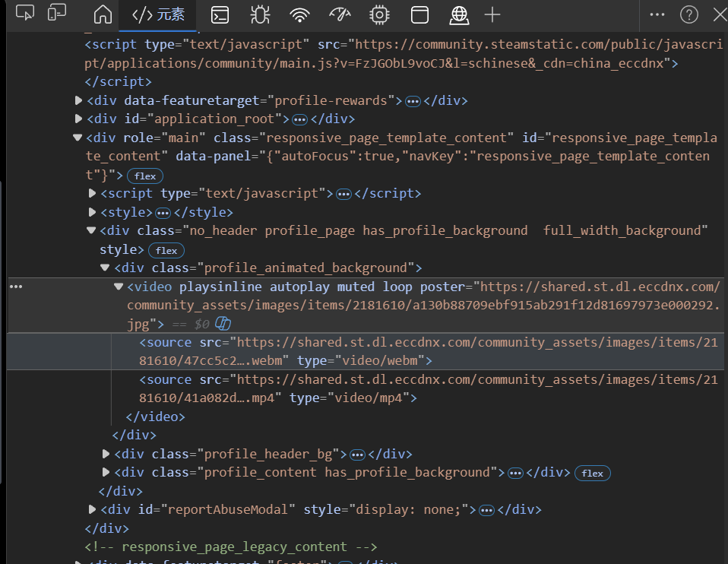Toggle flex badge on no_header profile_page div
Viewport: 728px width, 564px height.
coord(166,250)
